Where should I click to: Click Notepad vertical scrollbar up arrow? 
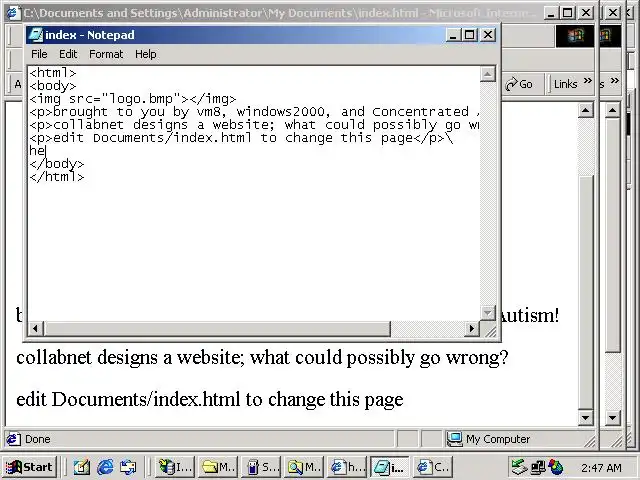click(x=488, y=74)
